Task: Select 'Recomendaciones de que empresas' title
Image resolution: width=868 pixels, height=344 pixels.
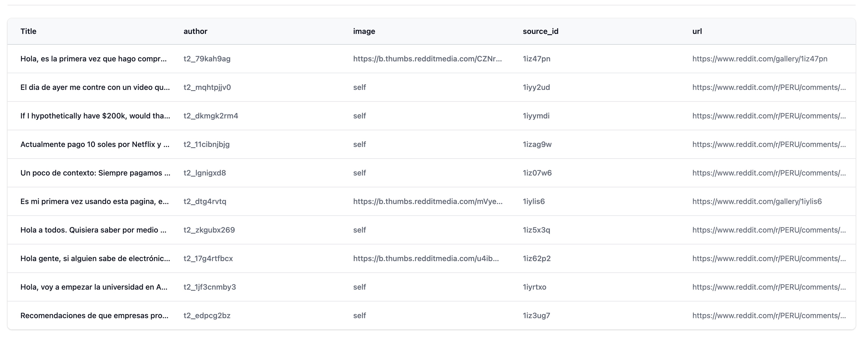Action: pyautogui.click(x=94, y=316)
